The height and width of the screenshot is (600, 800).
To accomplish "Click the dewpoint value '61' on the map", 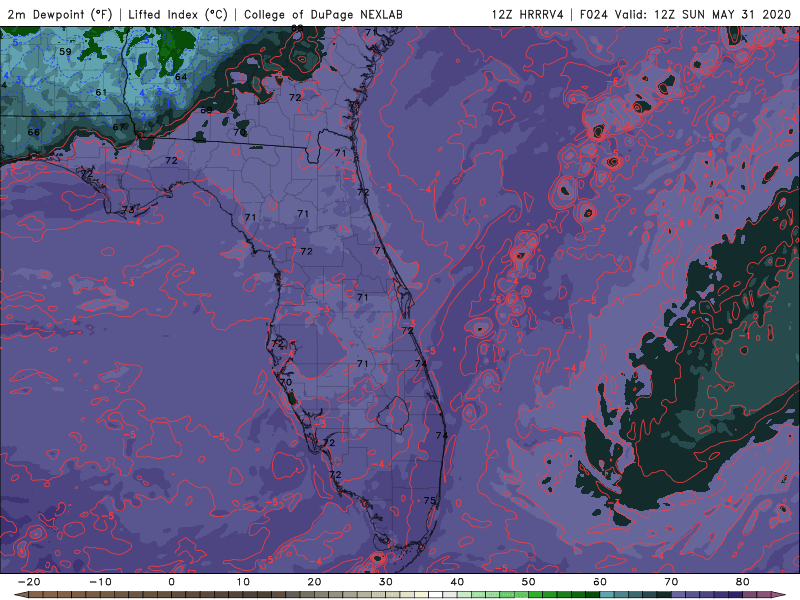I will [101, 92].
